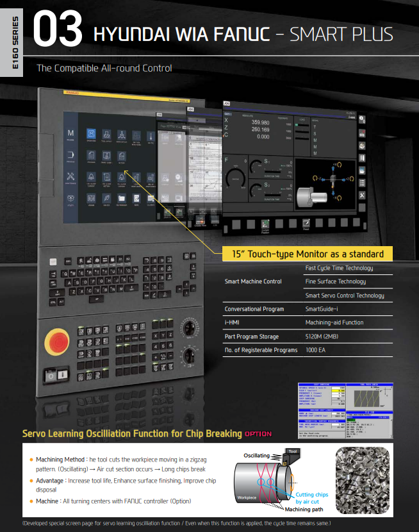Screen dimensions: 419x532
Task: Open the Tool Offset icon on the touchscreen
Action: click(x=106, y=134)
